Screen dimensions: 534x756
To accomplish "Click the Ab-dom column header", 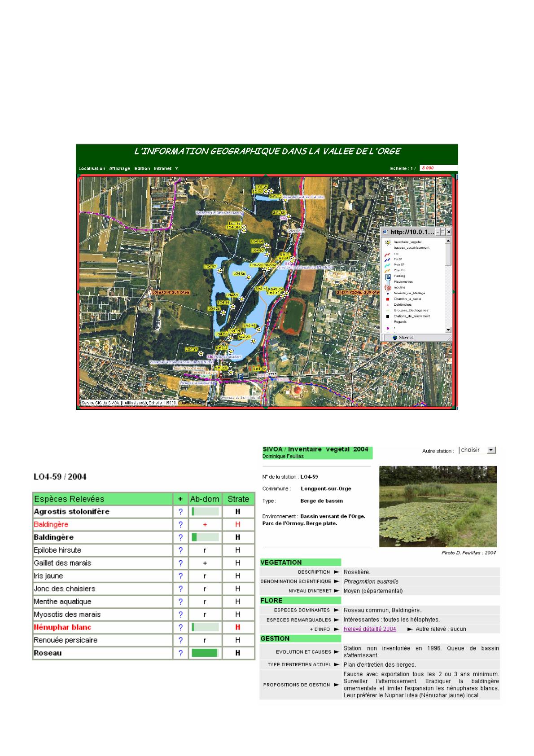I will click(x=205, y=499).
